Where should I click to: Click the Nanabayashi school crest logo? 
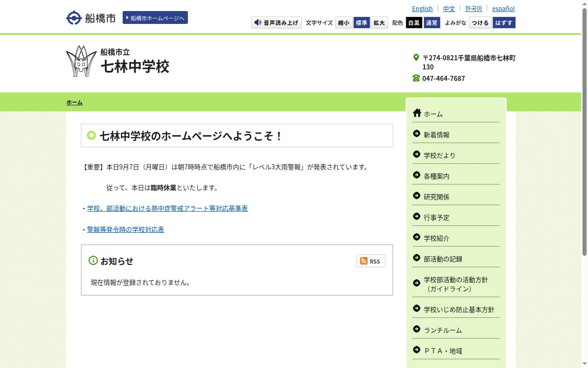coord(81,61)
